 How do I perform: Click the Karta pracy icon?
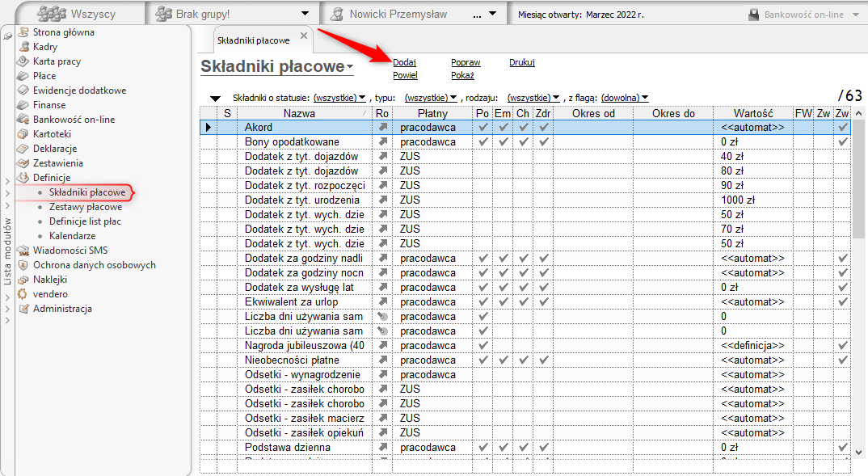23,61
